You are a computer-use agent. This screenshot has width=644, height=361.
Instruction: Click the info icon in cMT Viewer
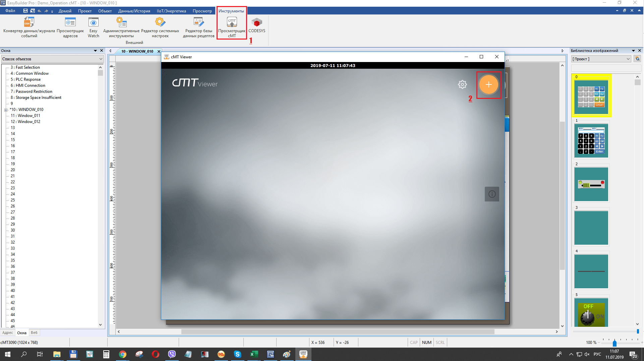coord(492,194)
